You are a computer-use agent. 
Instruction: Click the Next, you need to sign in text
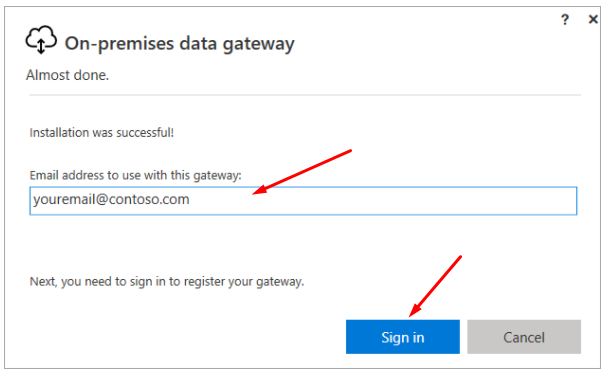coord(167,282)
